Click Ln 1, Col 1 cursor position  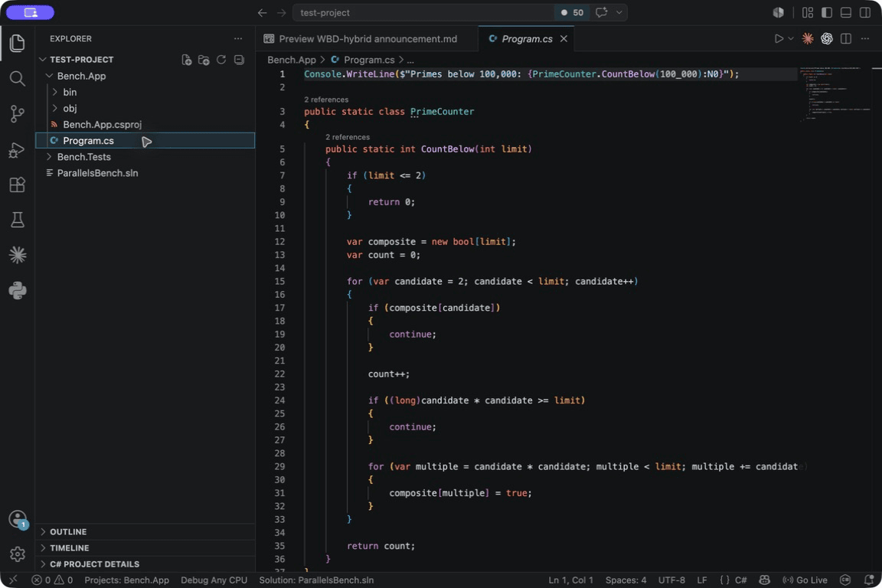pyautogui.click(x=570, y=580)
